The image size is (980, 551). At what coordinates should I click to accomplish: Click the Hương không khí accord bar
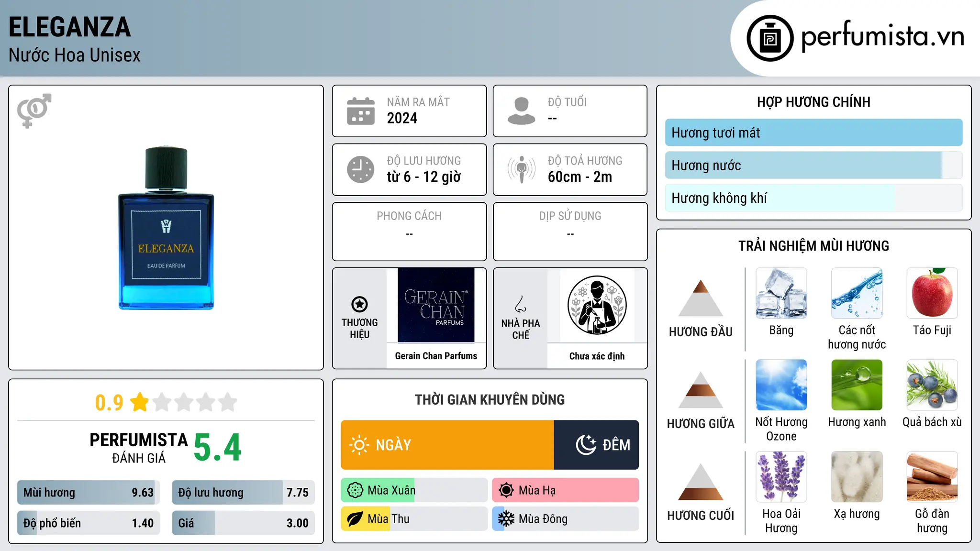(813, 198)
